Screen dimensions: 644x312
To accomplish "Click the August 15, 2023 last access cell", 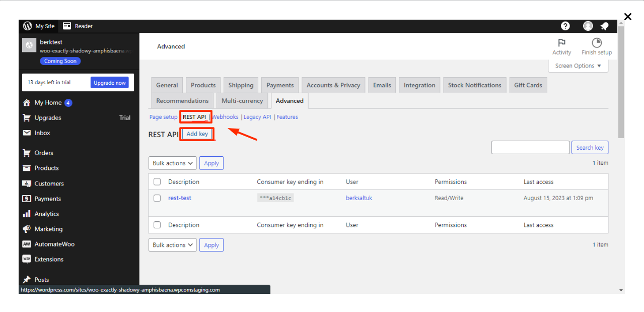I will (x=558, y=198).
